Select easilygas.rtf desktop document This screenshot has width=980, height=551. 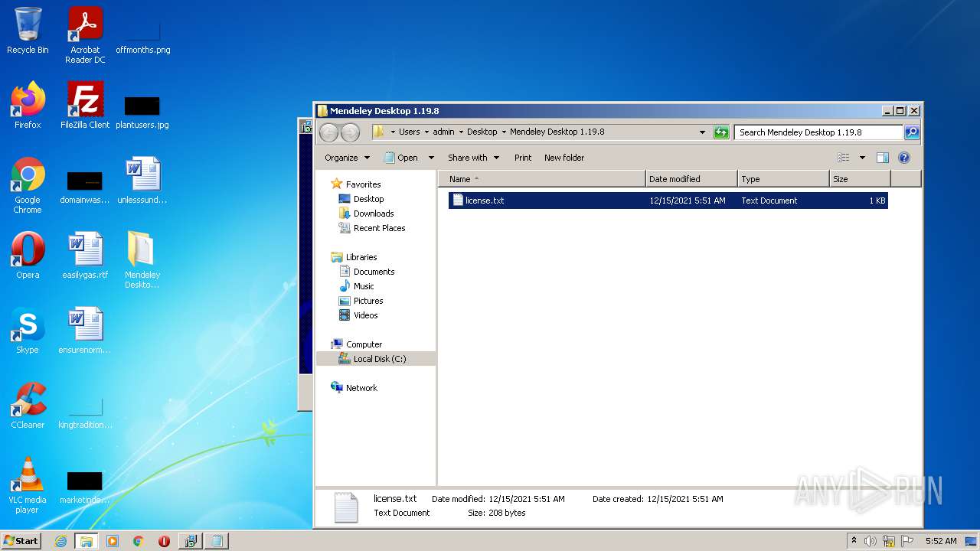click(x=85, y=256)
